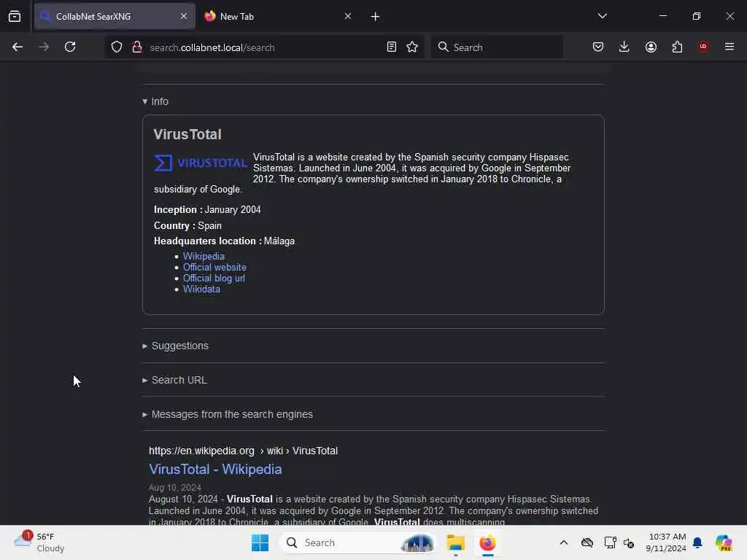Click the VirusTotal logo image
Viewport: 747px width, 560px height.
[x=201, y=163]
